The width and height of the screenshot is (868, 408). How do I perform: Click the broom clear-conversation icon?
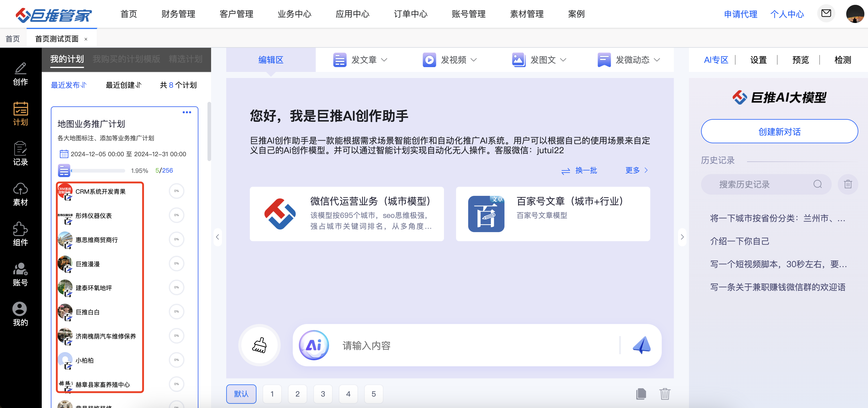(259, 345)
